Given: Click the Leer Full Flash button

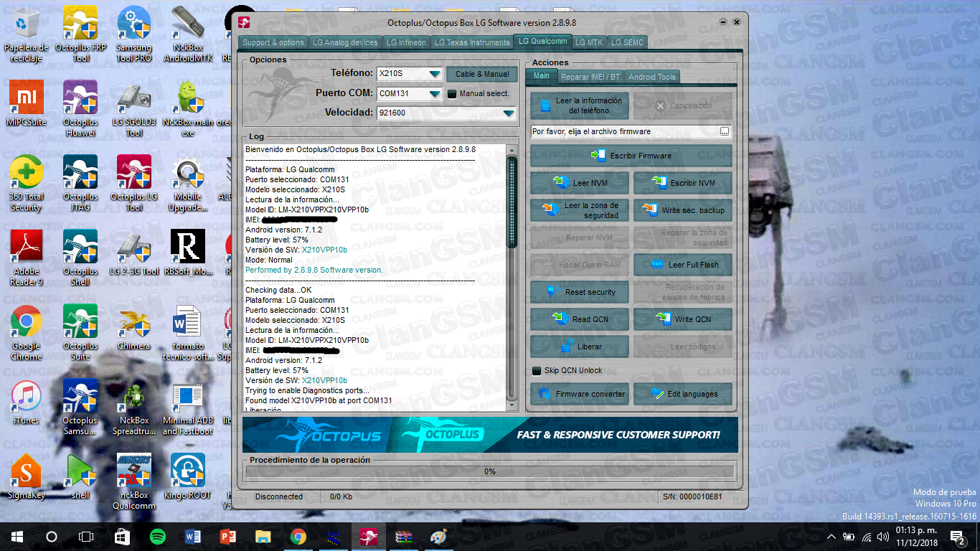Looking at the screenshot, I should tap(683, 265).
